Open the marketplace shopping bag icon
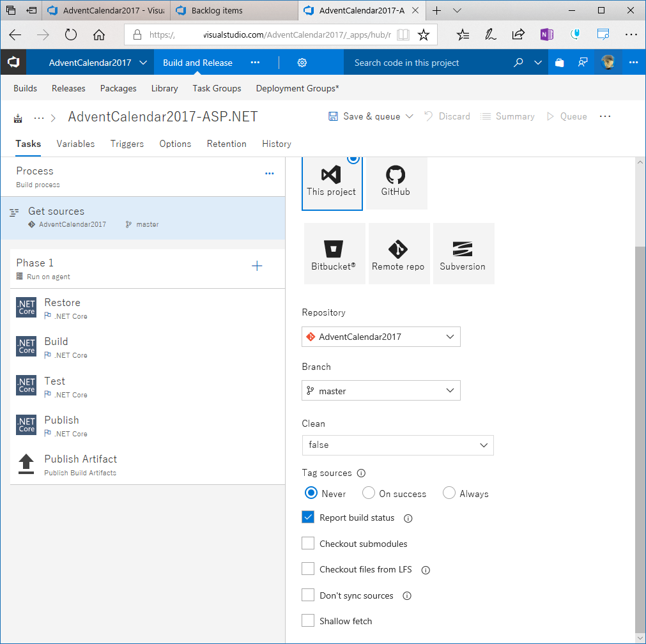Screen dimensions: 646x644 pyautogui.click(x=559, y=63)
